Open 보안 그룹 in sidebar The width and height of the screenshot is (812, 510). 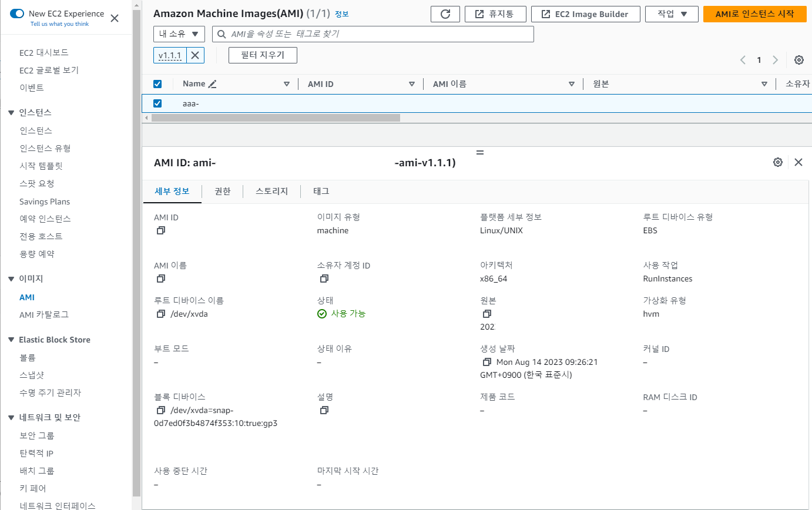[36, 435]
